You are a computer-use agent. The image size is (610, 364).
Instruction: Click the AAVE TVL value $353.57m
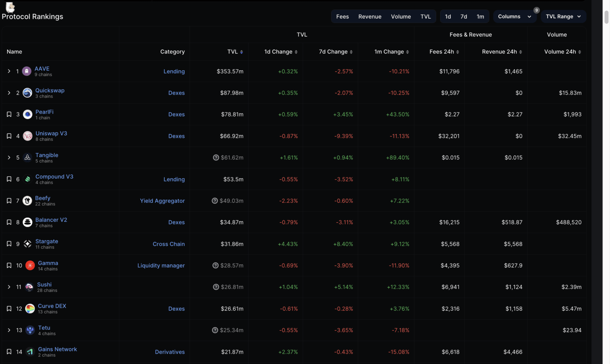click(230, 71)
